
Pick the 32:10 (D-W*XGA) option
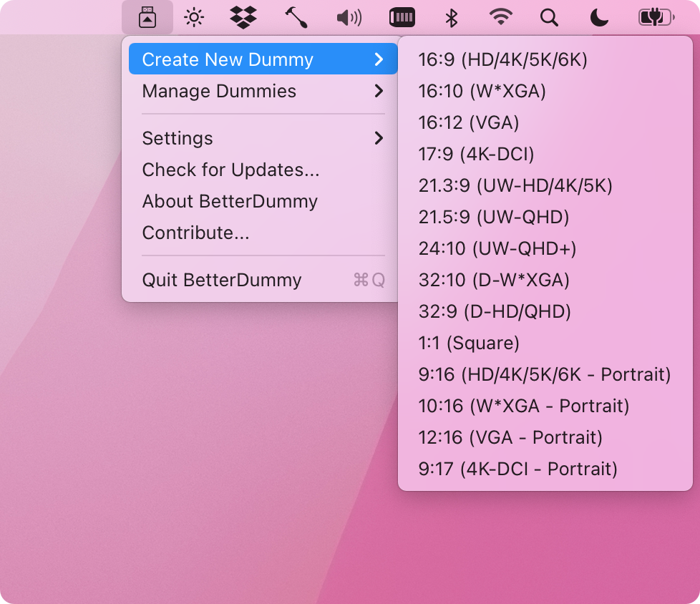point(545,280)
